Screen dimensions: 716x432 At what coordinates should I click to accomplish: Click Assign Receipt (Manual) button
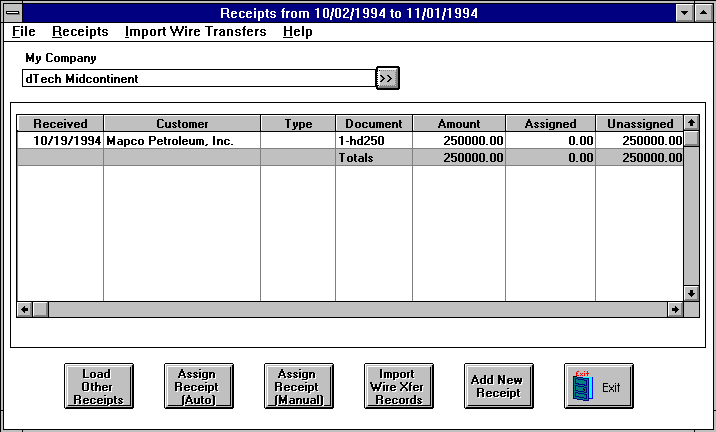tap(299, 386)
